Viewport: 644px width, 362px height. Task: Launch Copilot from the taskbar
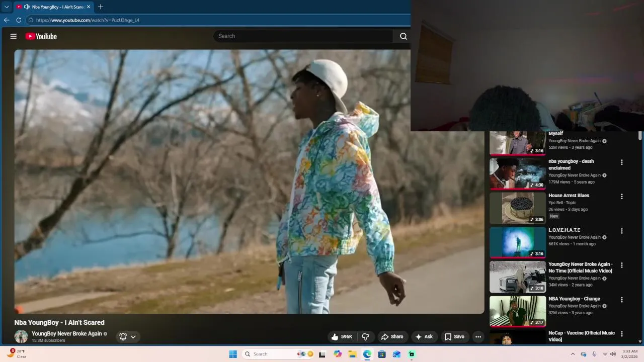pos(338,354)
